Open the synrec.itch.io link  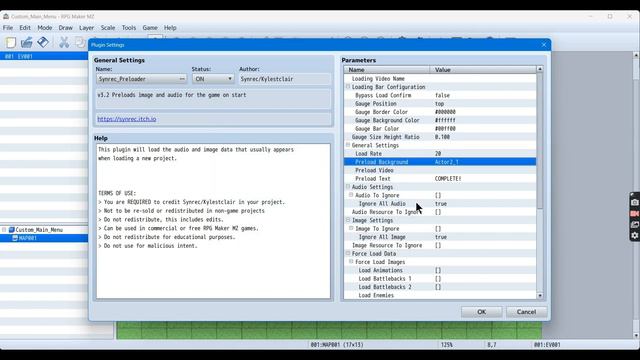(x=127, y=119)
